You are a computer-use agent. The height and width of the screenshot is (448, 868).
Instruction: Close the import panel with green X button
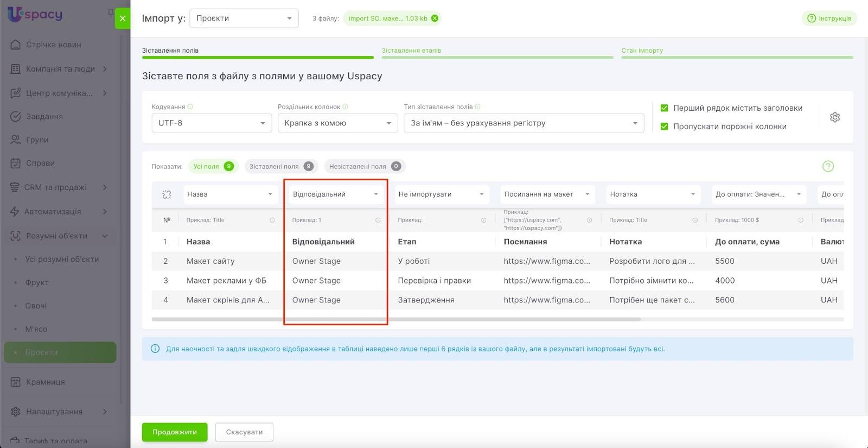123,18
